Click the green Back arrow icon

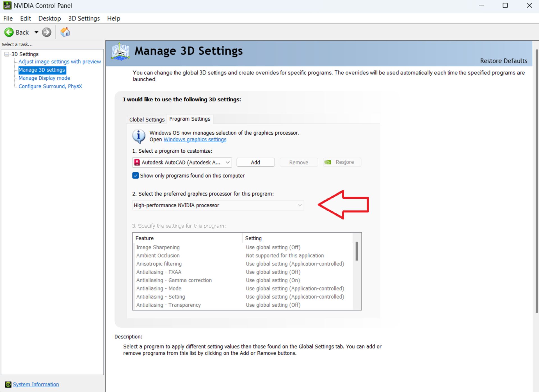coord(9,32)
